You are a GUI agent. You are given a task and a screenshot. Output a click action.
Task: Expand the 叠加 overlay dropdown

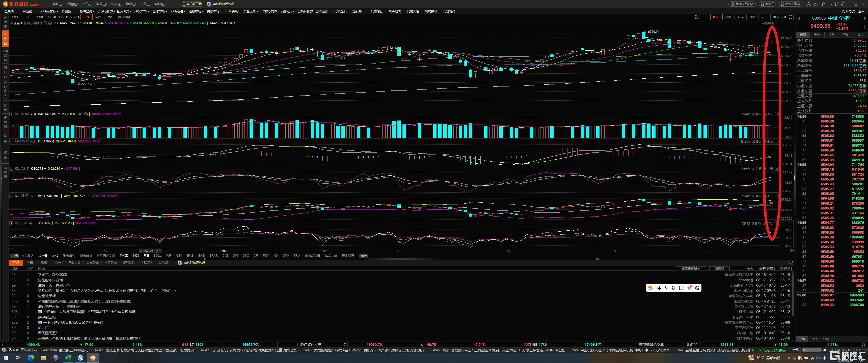[728, 17]
